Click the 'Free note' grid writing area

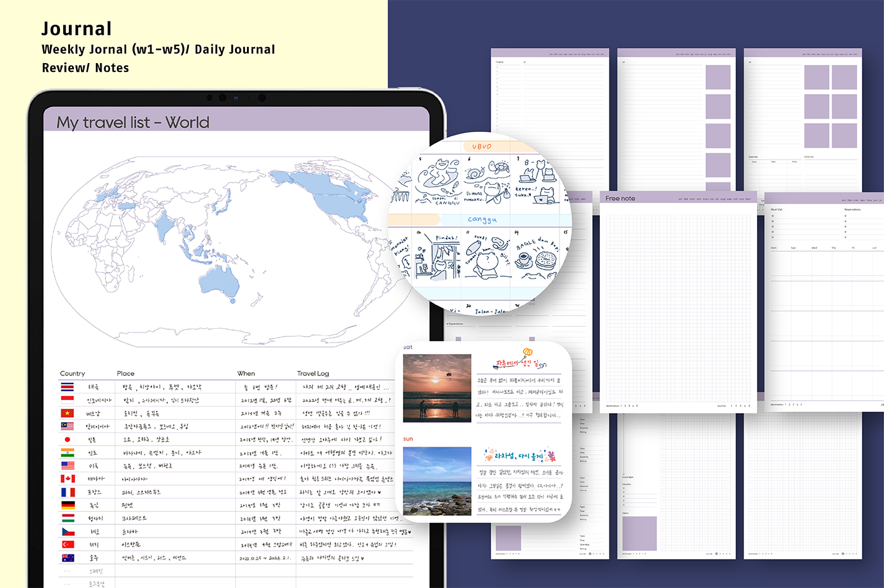pyautogui.click(x=677, y=303)
